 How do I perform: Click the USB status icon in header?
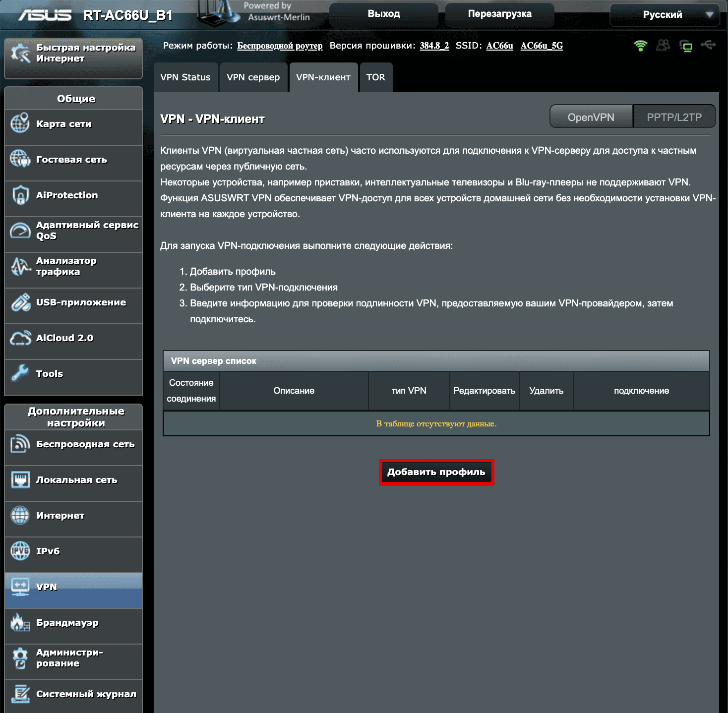pos(708,46)
